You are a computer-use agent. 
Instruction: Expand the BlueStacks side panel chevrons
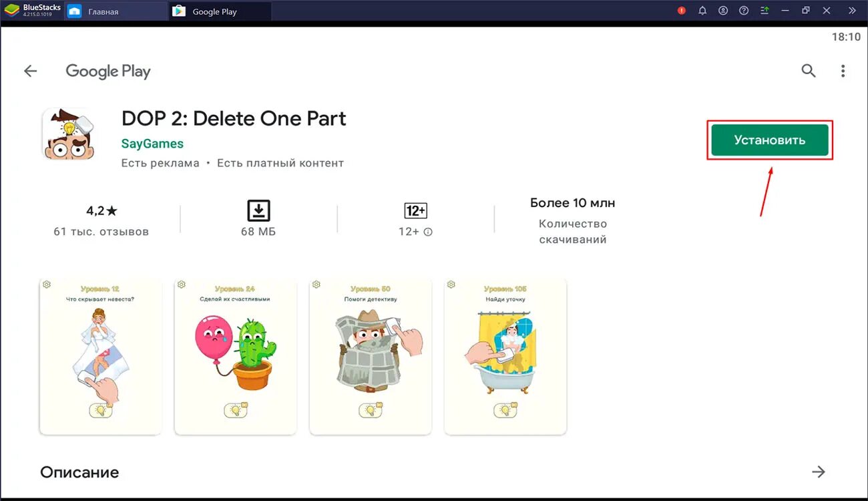click(x=852, y=11)
